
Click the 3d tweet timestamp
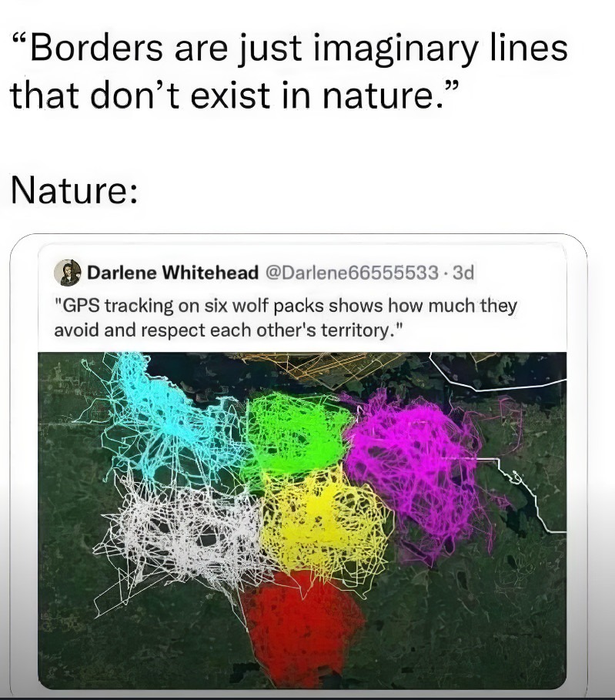click(x=463, y=273)
